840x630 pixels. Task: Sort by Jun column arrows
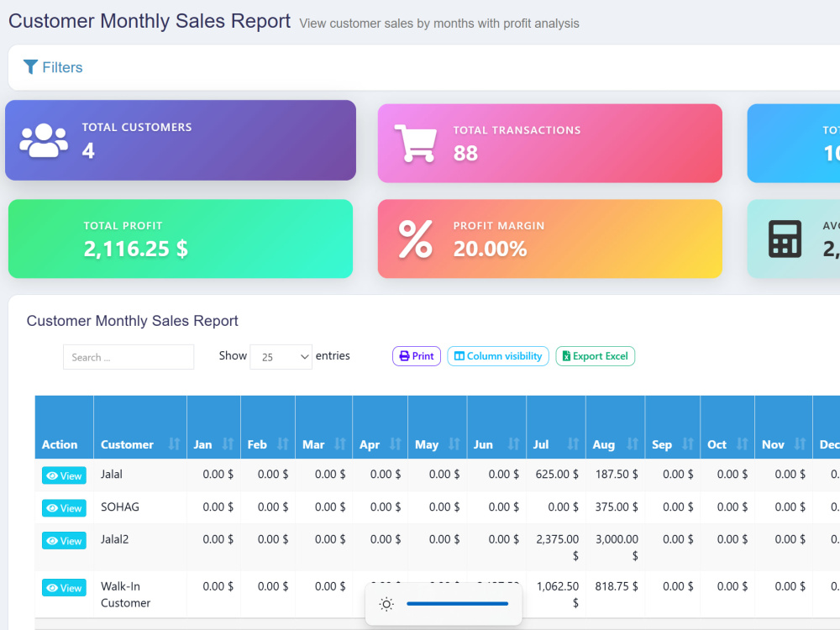513,444
